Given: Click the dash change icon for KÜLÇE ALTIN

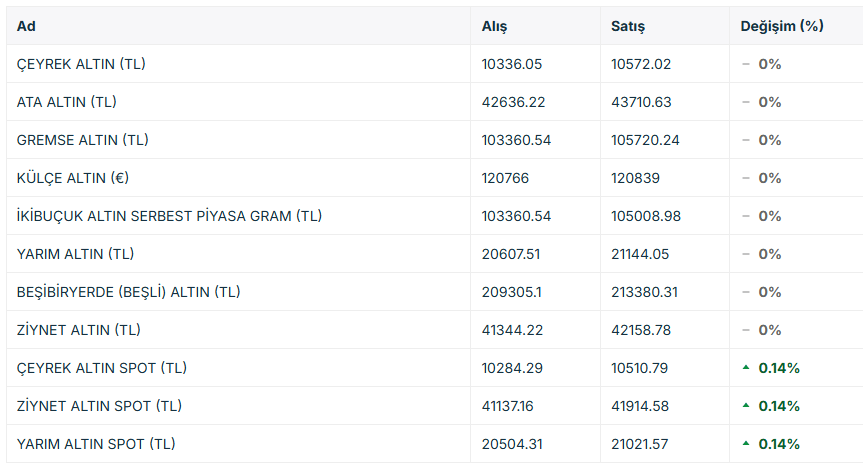Looking at the screenshot, I should coord(746,178).
